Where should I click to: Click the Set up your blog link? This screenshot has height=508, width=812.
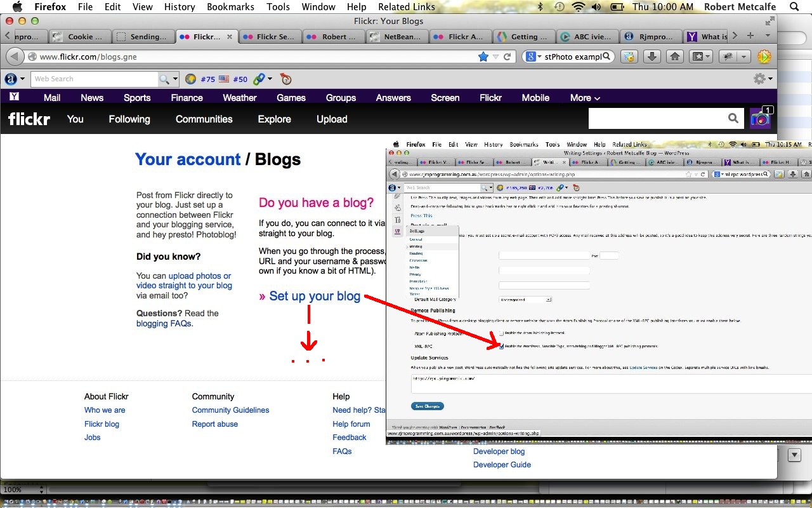coord(315,296)
